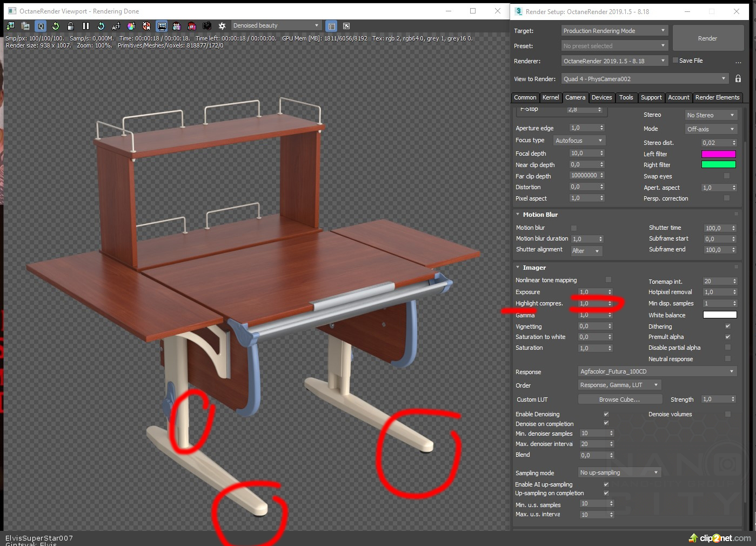This screenshot has width=756, height=546.
Task: Click the green restart render icon
Action: click(x=56, y=26)
